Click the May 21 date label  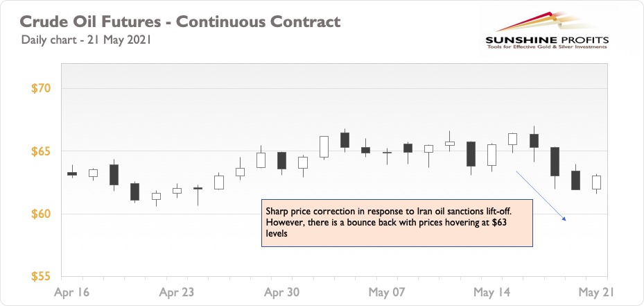click(x=596, y=292)
